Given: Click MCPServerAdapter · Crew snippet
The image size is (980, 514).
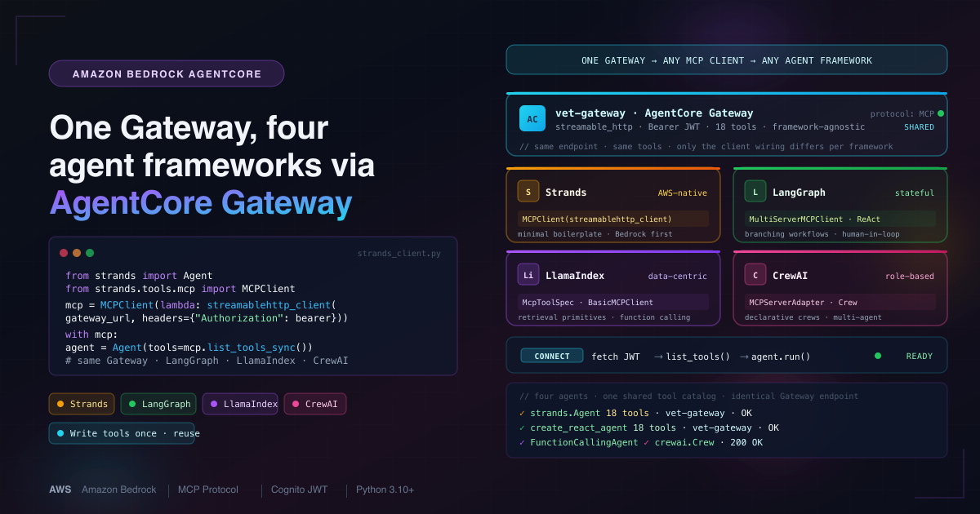Looking at the screenshot, I should point(840,302).
